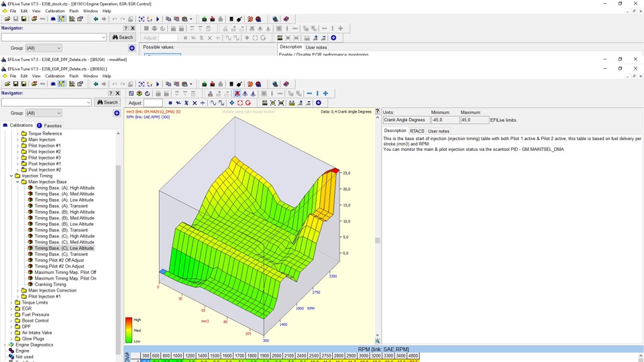Screen dimensions: 644x362
Task: Click the blue plus cross axis icon
Action: tap(325, 94)
